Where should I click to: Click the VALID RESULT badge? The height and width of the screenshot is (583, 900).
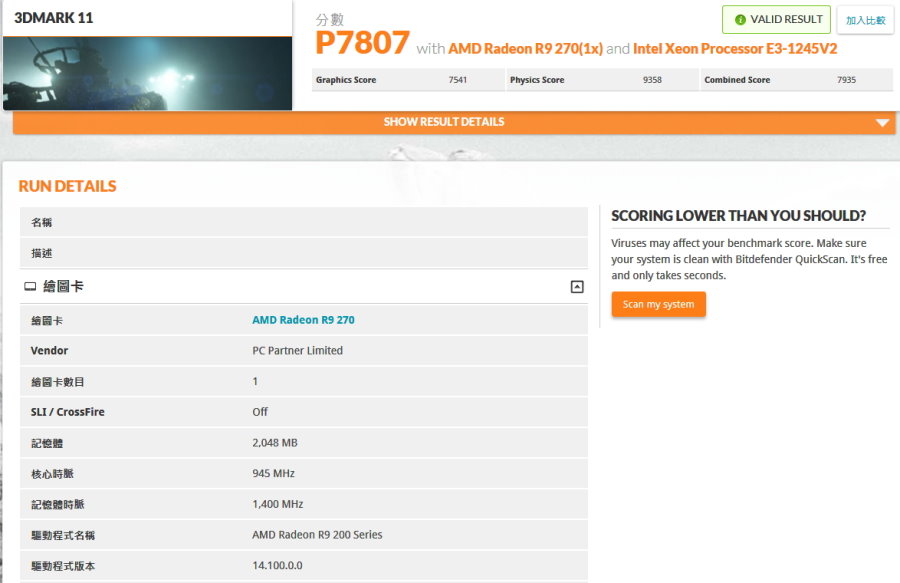tap(776, 20)
